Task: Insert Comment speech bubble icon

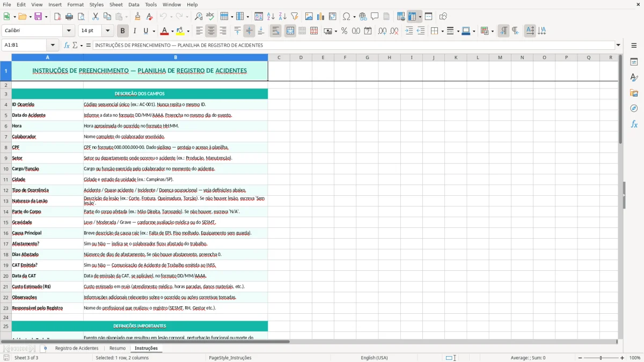Action: pos(375,17)
